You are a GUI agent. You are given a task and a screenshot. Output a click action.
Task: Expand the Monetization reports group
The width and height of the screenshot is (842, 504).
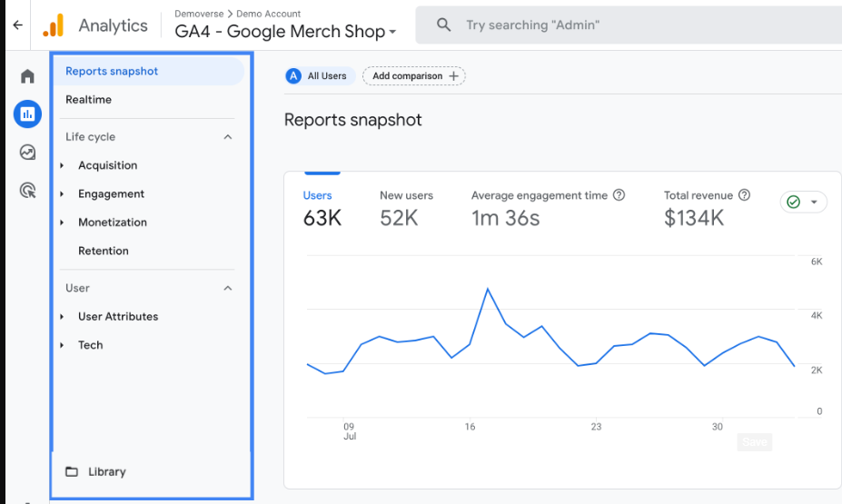(x=62, y=222)
